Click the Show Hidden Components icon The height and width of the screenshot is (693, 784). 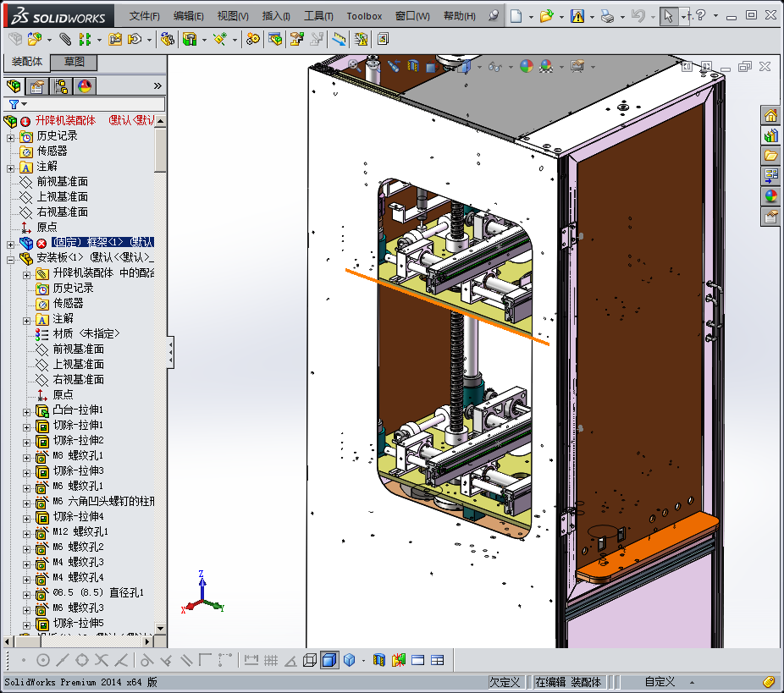click(168, 39)
